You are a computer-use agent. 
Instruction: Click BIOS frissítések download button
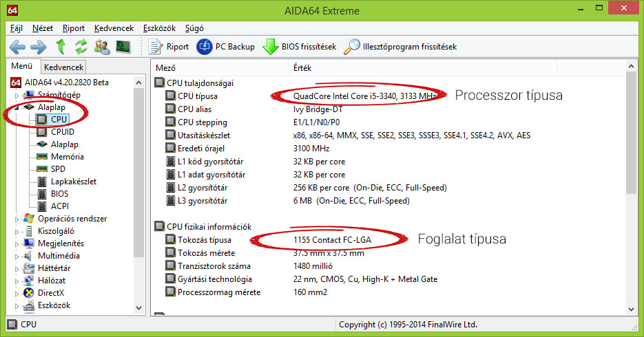click(300, 47)
